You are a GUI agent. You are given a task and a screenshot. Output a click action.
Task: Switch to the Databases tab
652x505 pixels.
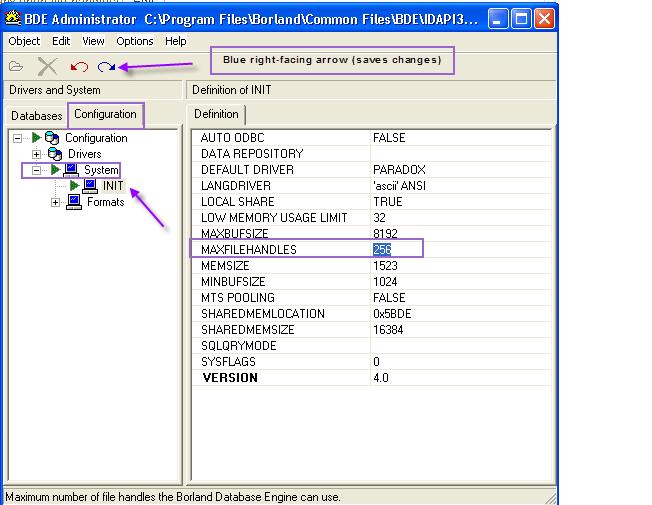[x=37, y=116]
